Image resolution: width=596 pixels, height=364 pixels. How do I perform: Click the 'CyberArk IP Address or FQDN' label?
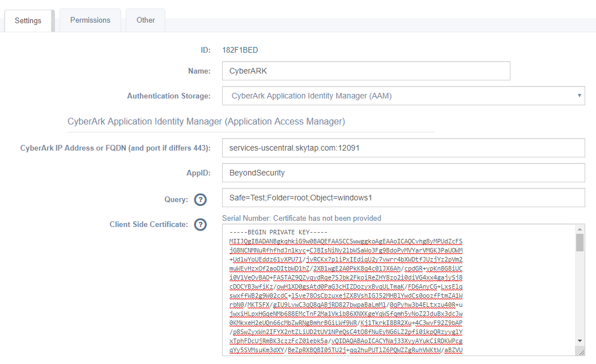point(115,148)
